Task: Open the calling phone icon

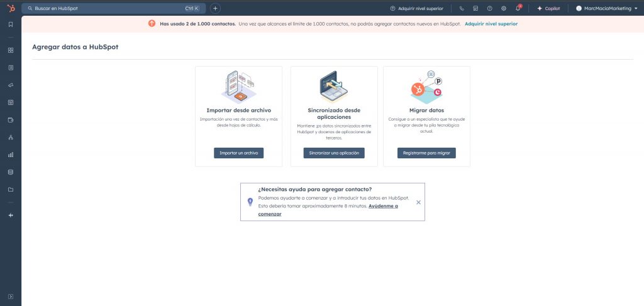Action: click(462, 9)
